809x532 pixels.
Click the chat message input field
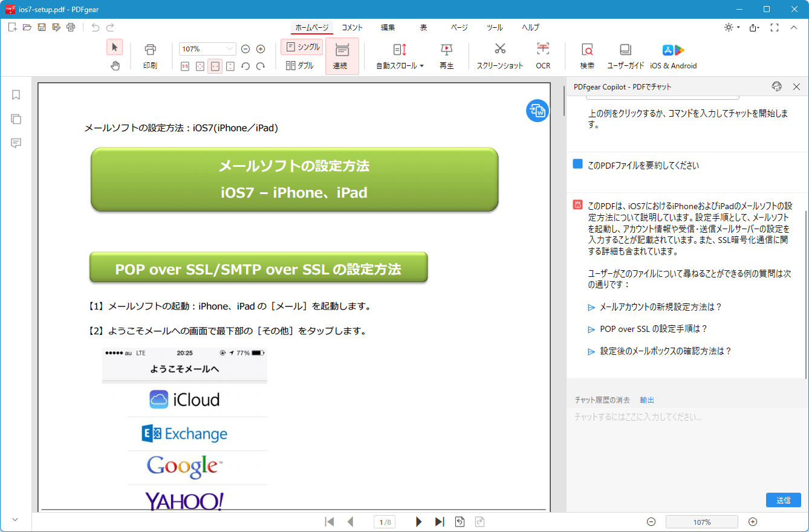tap(687, 447)
